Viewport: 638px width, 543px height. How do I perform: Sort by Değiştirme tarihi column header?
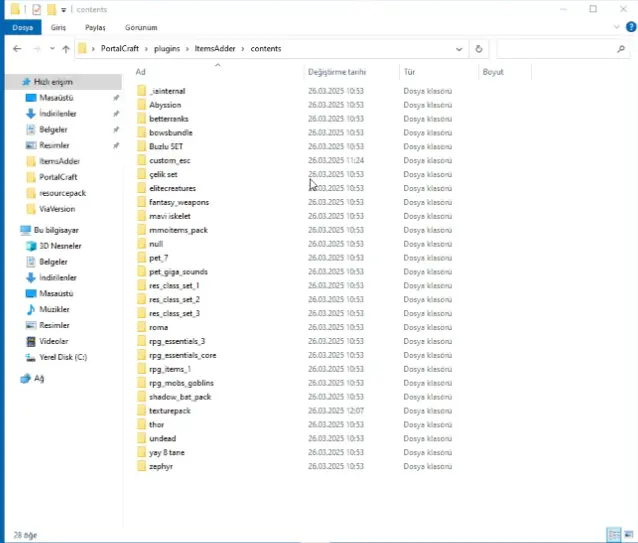tap(337, 72)
